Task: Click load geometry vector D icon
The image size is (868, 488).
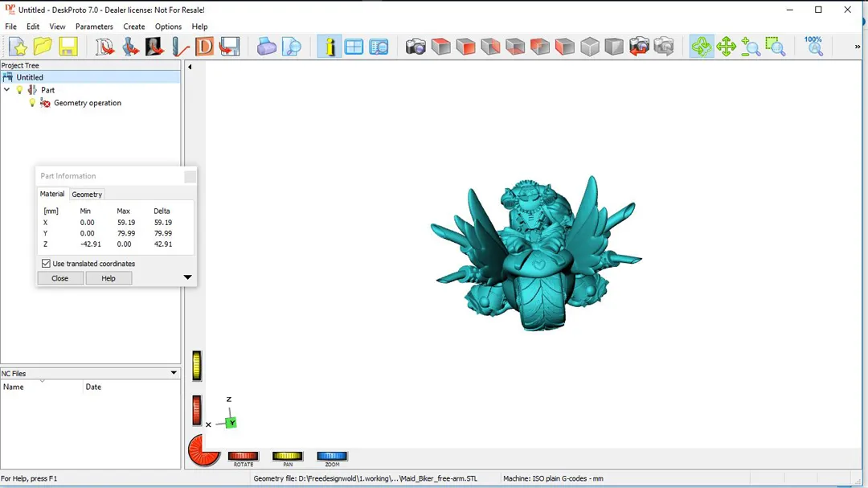Action: [104, 47]
